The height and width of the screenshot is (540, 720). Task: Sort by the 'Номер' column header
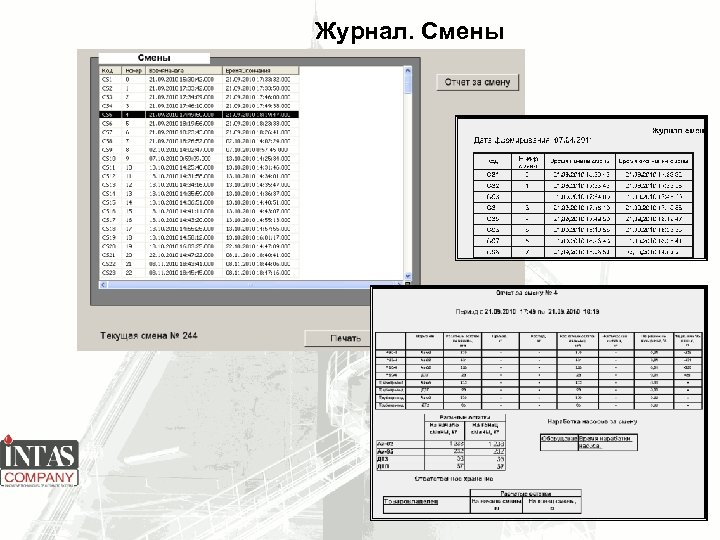click(x=134, y=71)
